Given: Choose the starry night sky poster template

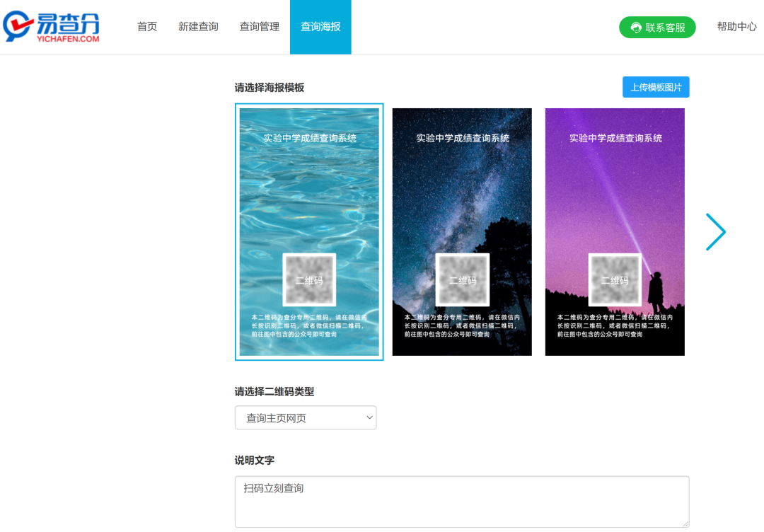Looking at the screenshot, I should [x=462, y=232].
